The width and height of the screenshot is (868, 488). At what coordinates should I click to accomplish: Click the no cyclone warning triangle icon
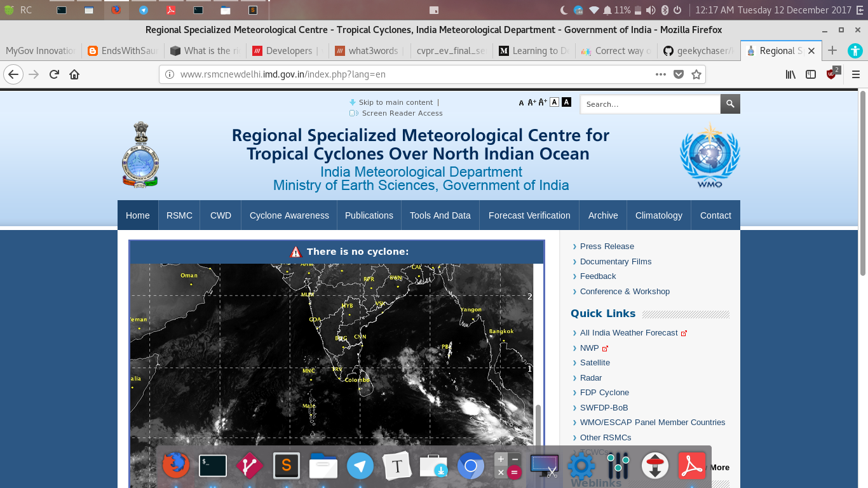[295, 252]
